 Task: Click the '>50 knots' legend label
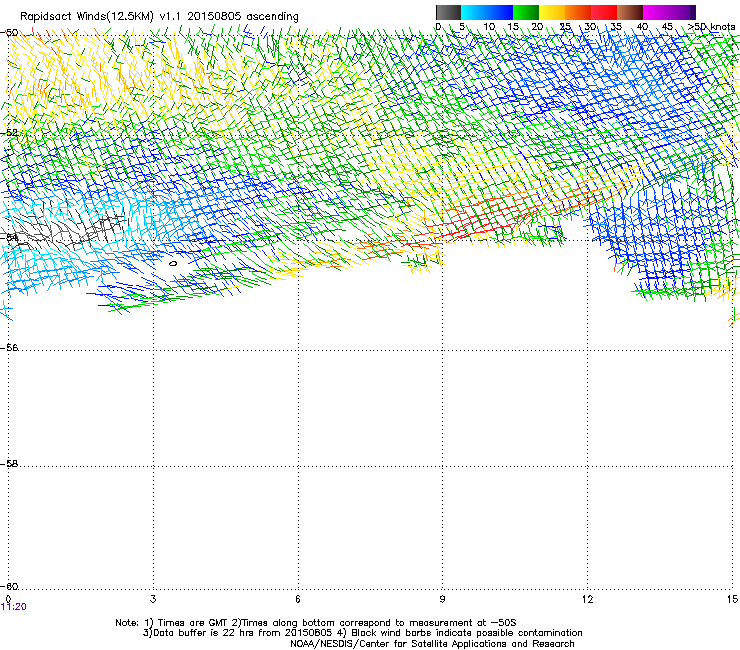pos(711,27)
